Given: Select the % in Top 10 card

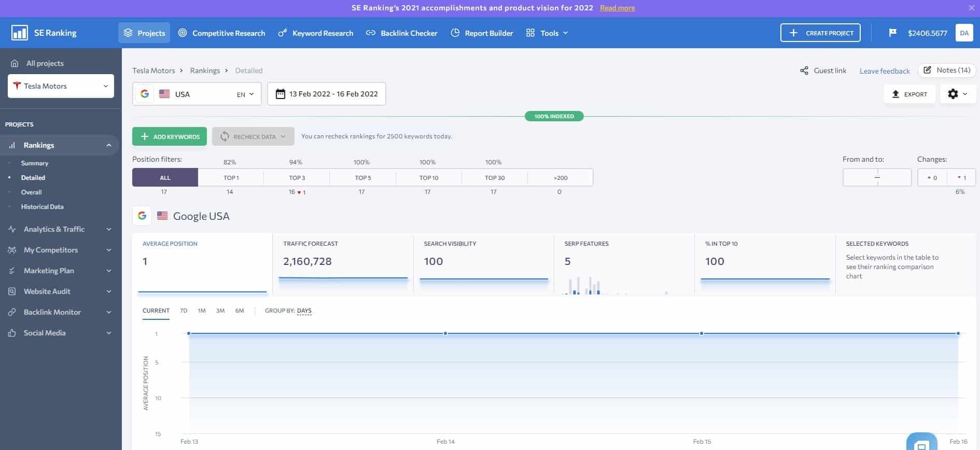Looking at the screenshot, I should click(x=765, y=264).
